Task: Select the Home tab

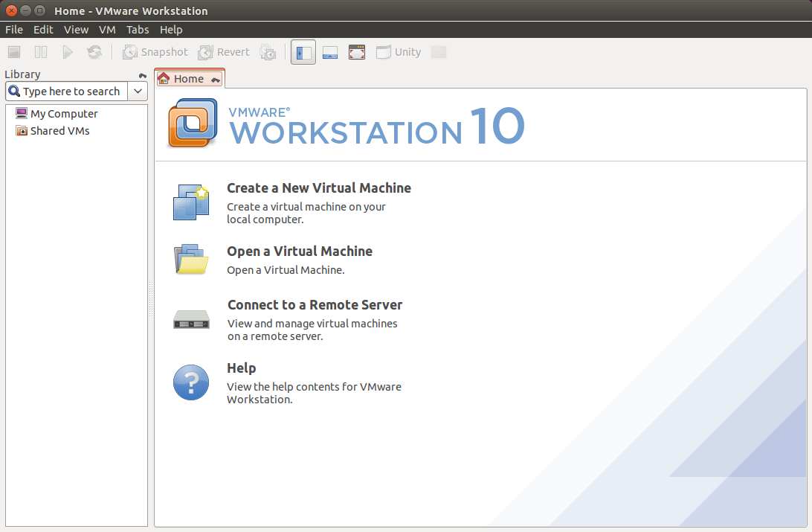Action: 187,78
